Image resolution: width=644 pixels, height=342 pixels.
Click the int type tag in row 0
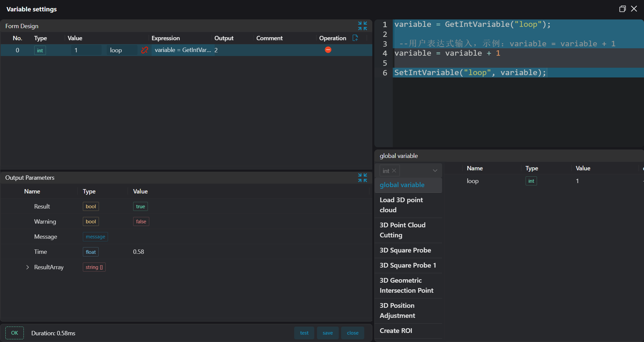point(40,50)
